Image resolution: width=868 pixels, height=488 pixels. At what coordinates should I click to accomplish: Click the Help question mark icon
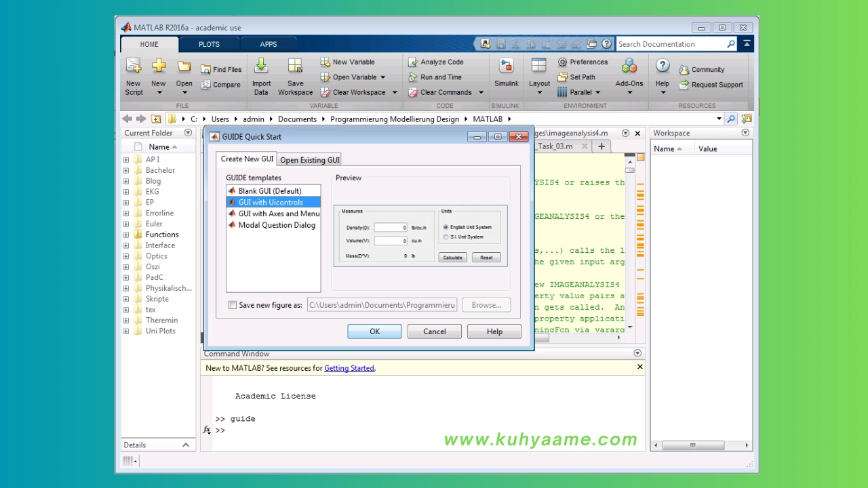(663, 66)
